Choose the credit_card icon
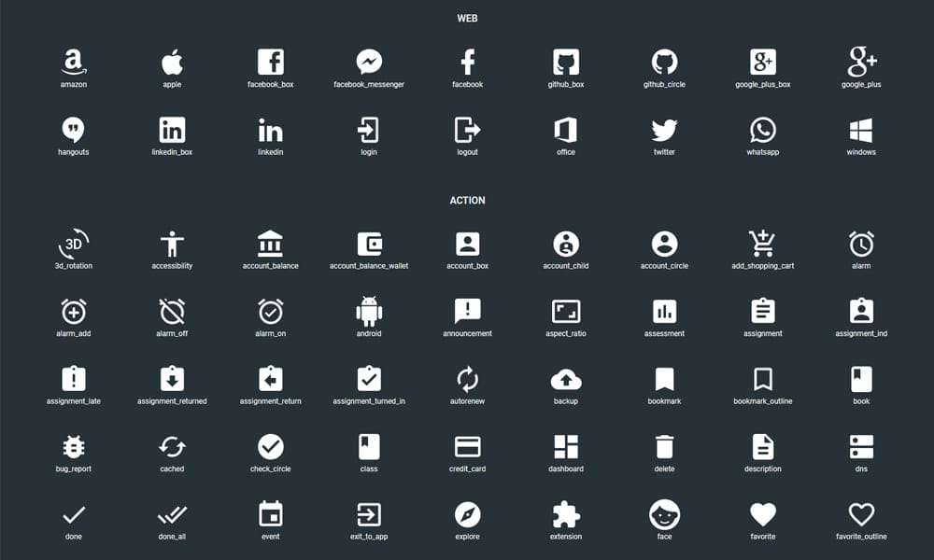Screen dimensions: 934x560 (x=468, y=447)
